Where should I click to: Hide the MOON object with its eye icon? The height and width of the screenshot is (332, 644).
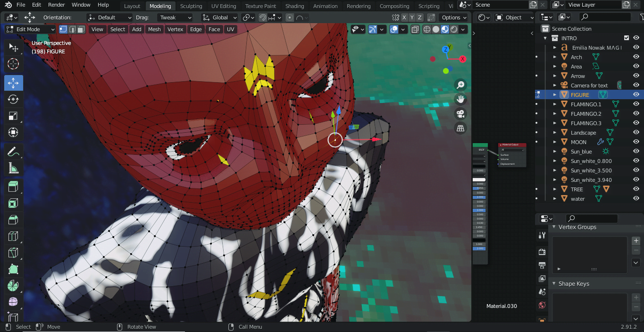[636, 142]
